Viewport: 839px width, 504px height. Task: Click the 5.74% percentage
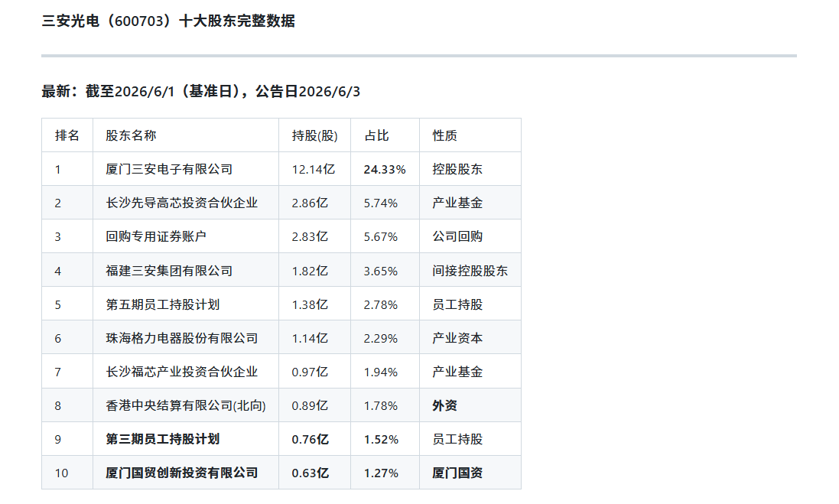coord(380,203)
